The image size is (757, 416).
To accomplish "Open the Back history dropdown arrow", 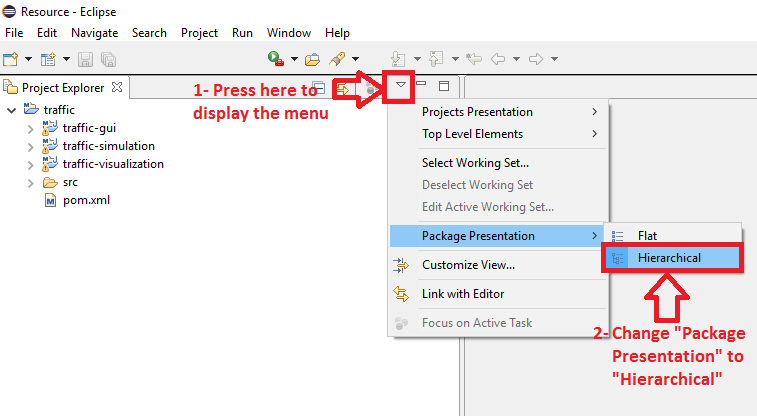I will (x=516, y=59).
